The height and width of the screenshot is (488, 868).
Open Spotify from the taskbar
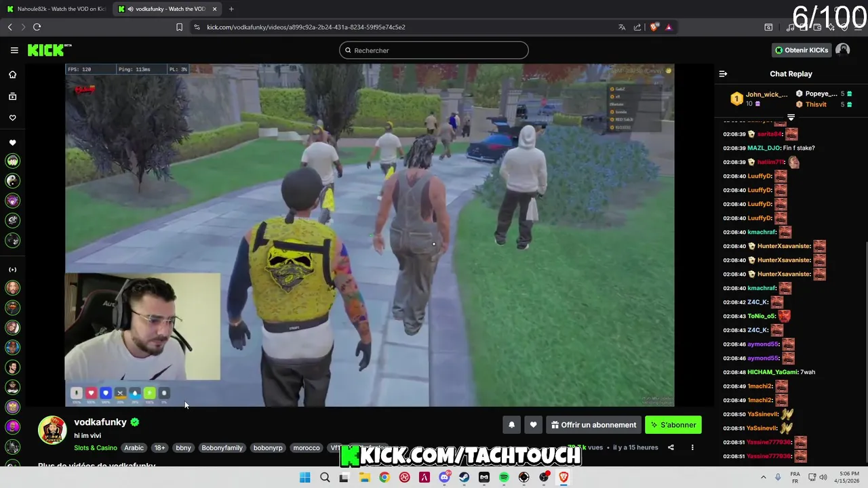(504, 477)
